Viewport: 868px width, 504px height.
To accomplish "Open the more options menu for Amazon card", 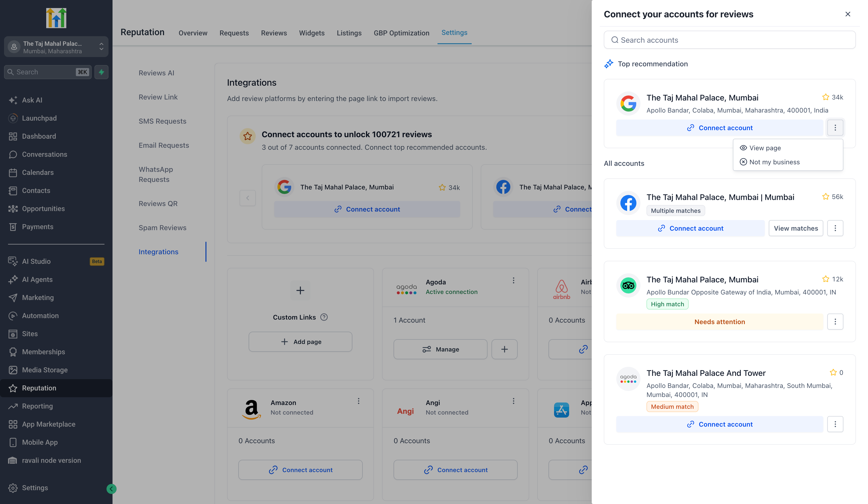I will coord(358,401).
